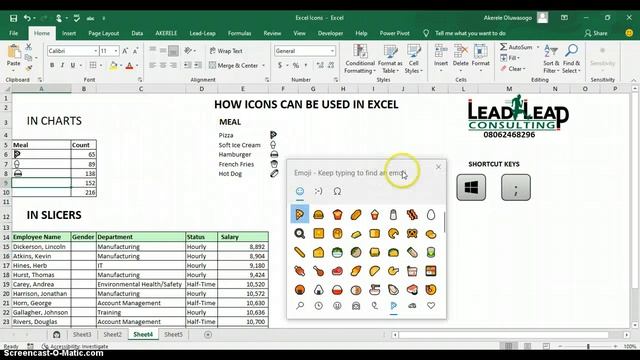Choose the egg emoji in picker
The image size is (640, 360).
[x=431, y=214]
